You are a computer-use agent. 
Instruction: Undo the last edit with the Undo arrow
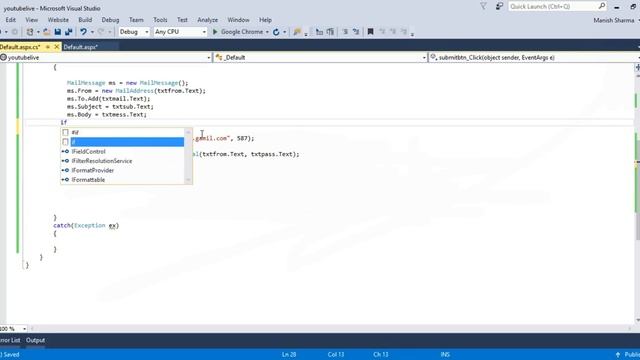(x=83, y=32)
